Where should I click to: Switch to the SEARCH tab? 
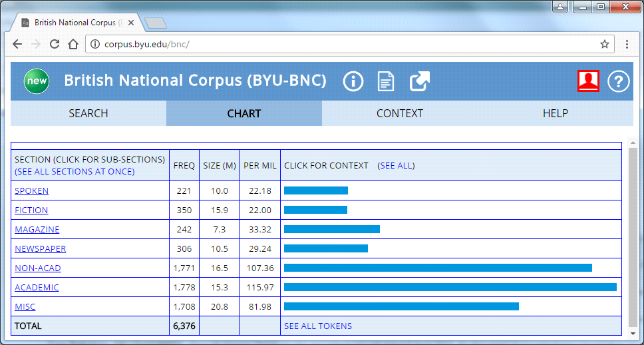point(88,113)
